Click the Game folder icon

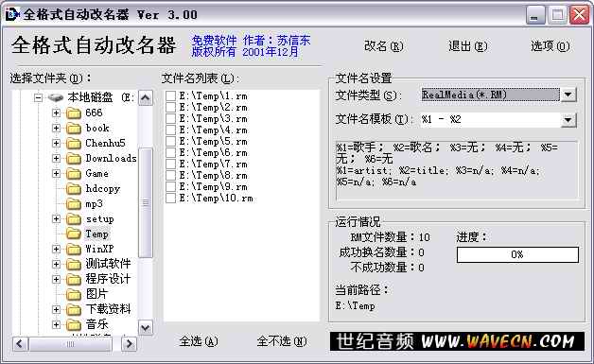[74, 173]
